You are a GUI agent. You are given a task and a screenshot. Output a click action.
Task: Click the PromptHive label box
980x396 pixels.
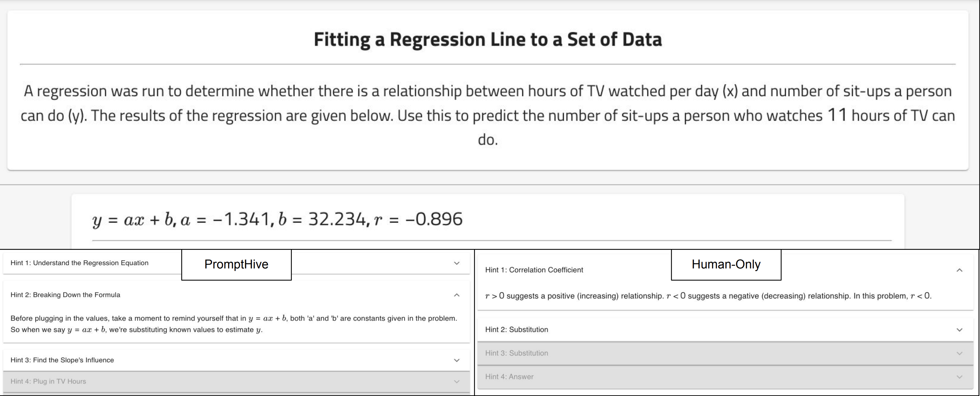[x=236, y=265]
